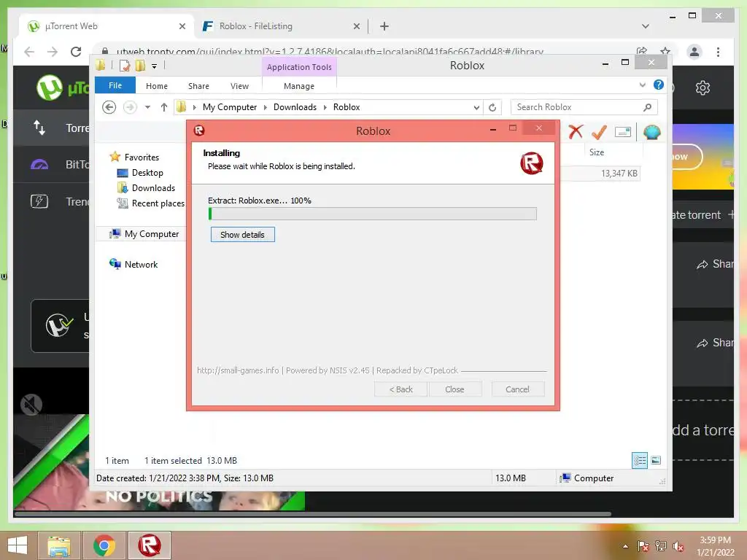Reload the Chrome page
The image size is (747, 560).
pyautogui.click(x=76, y=52)
